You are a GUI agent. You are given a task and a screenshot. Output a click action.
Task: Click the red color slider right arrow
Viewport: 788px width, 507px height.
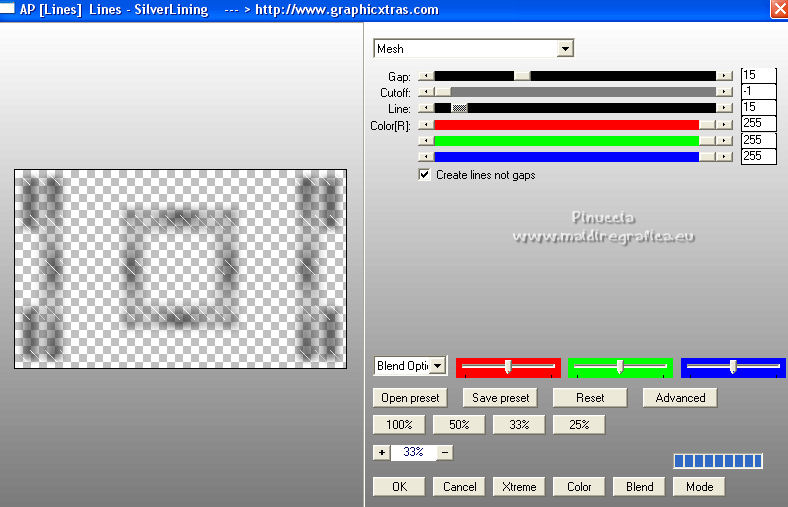tap(724, 125)
